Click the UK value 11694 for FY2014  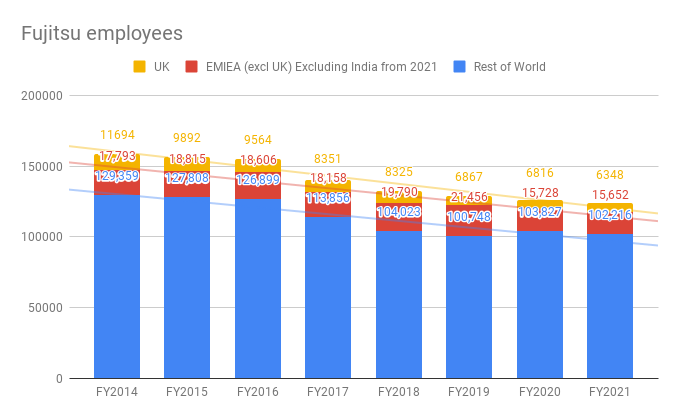coord(117,135)
